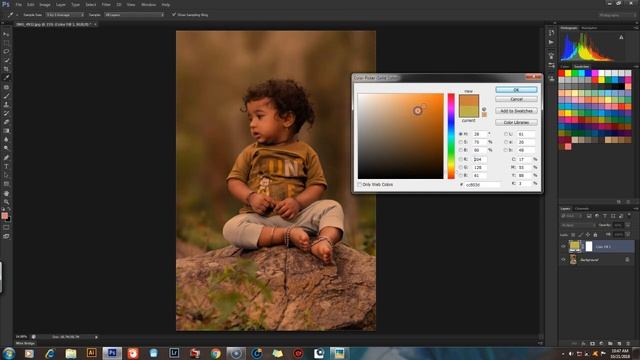Hide the Background layer
The width and height of the screenshot is (640, 360).
563,260
